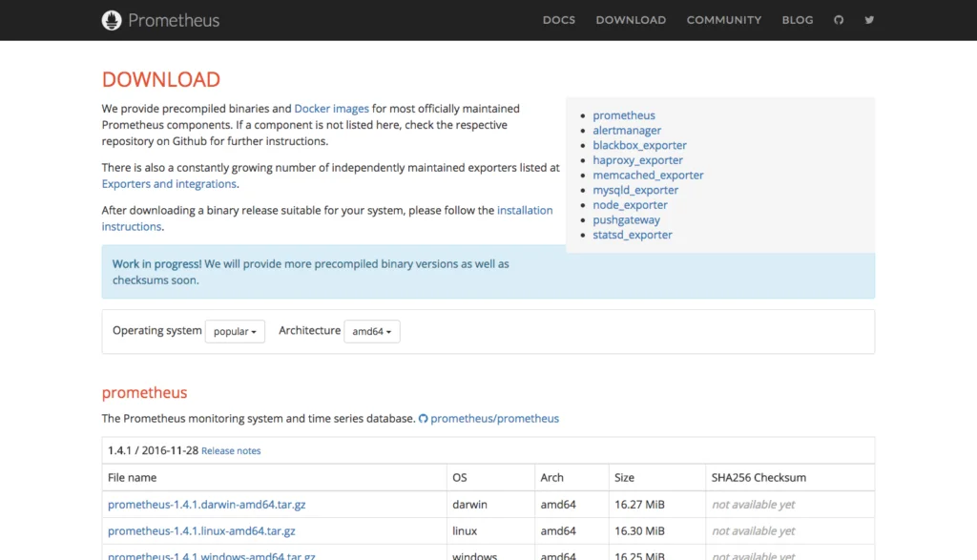Jump to memcached_exporter in component list
The image size is (977, 560).
point(648,175)
